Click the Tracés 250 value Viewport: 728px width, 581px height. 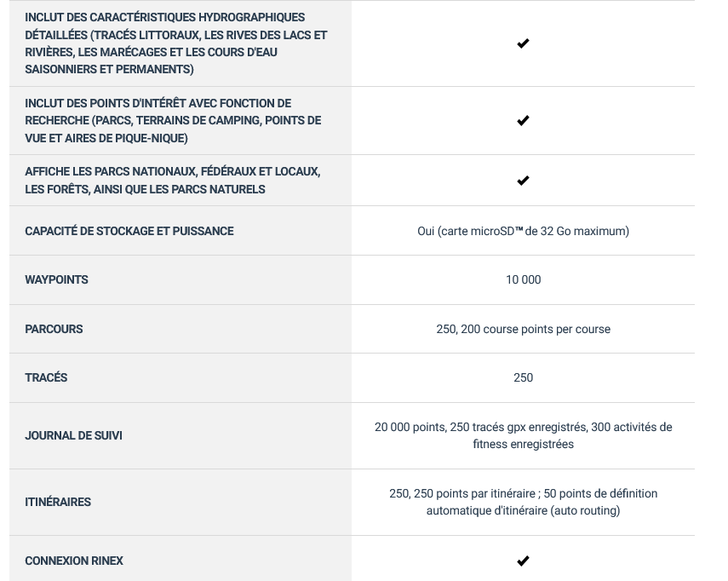point(524,377)
